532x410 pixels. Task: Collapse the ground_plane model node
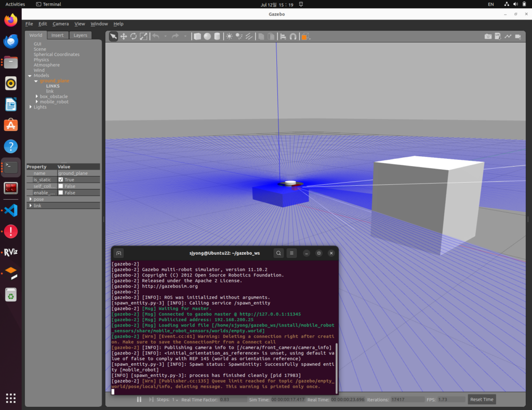(36, 81)
